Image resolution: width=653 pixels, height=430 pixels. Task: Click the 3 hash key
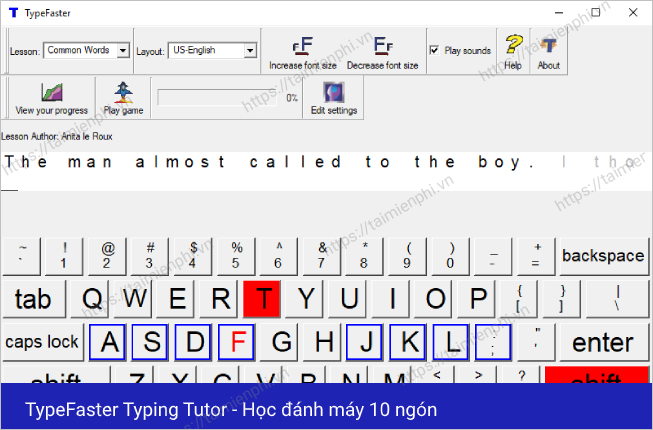click(x=150, y=256)
